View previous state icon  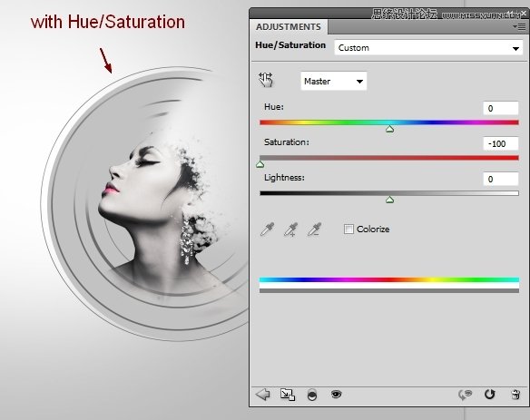tap(465, 395)
